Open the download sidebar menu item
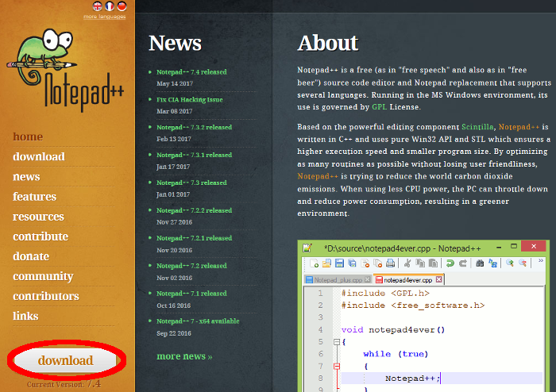The image size is (556, 392). [39, 156]
